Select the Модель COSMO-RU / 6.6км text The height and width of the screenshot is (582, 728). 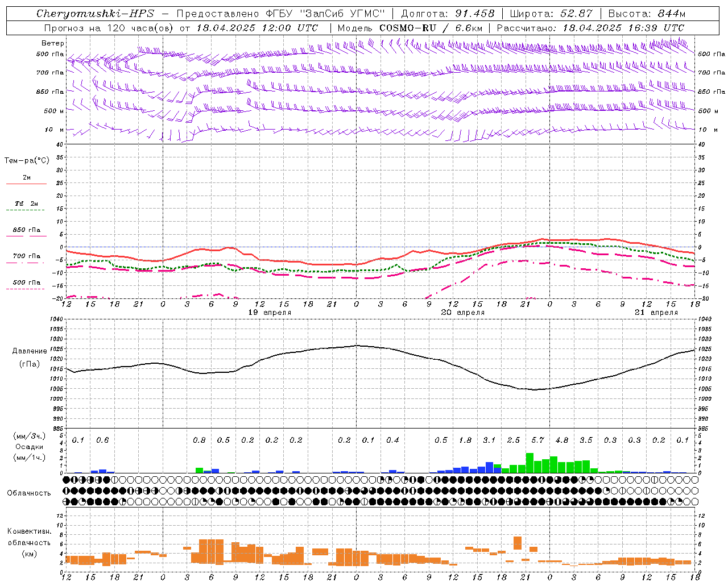410,28
